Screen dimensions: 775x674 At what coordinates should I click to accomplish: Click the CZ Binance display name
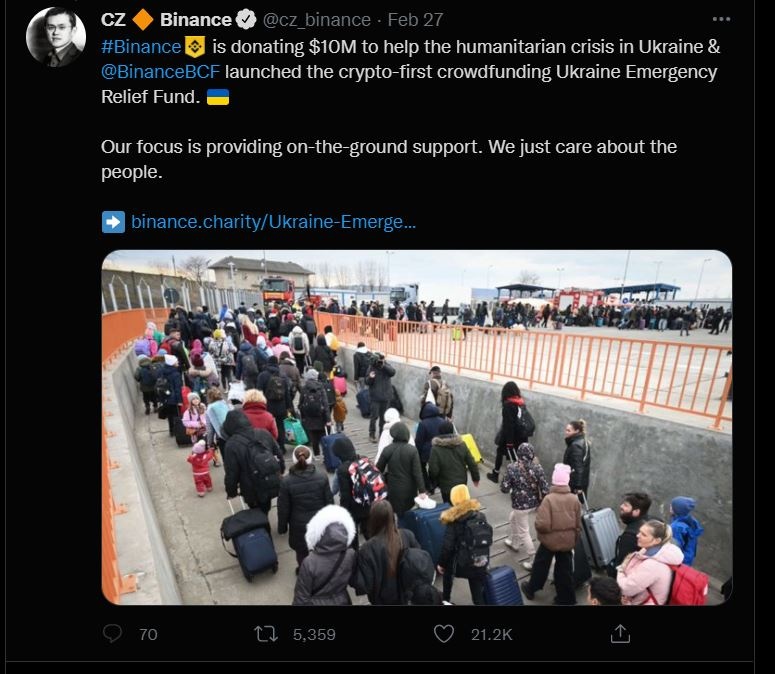[x=166, y=19]
